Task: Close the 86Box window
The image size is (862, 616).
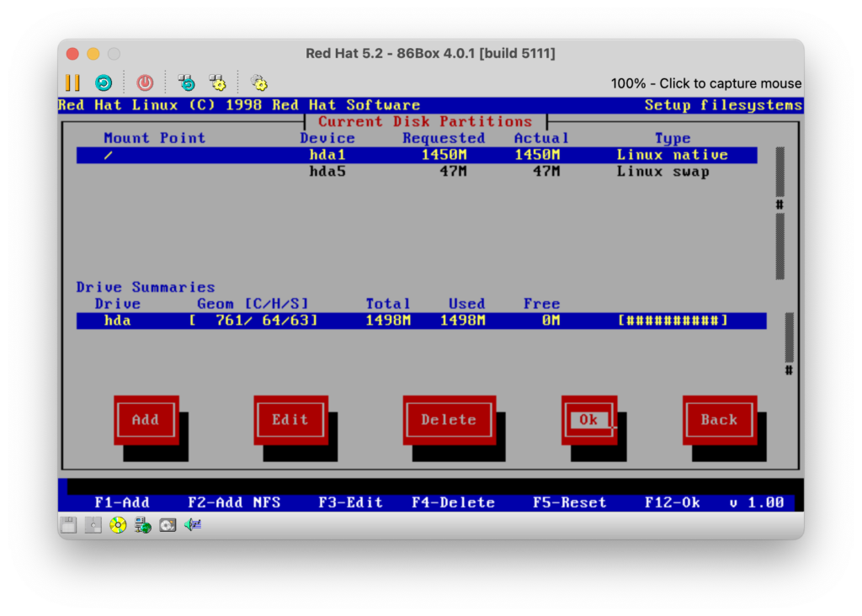Action: (72, 54)
